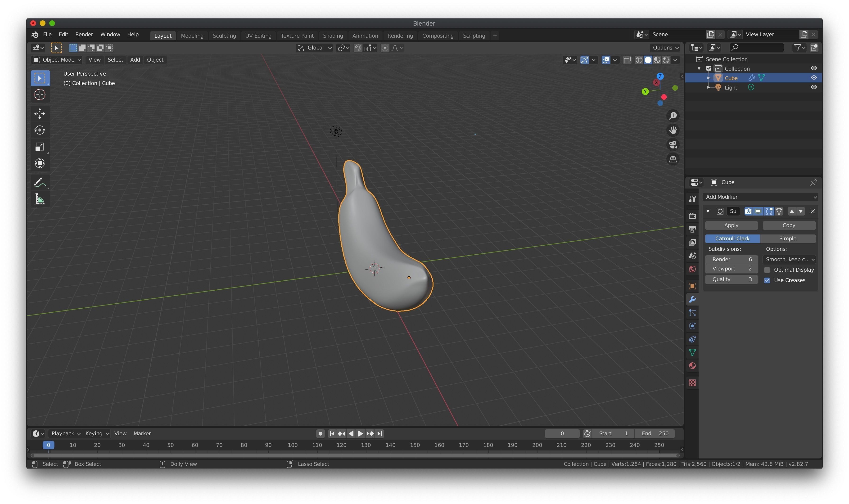Toggle viewport gizmos button
Viewport: 849px width, 504px height.
(584, 60)
